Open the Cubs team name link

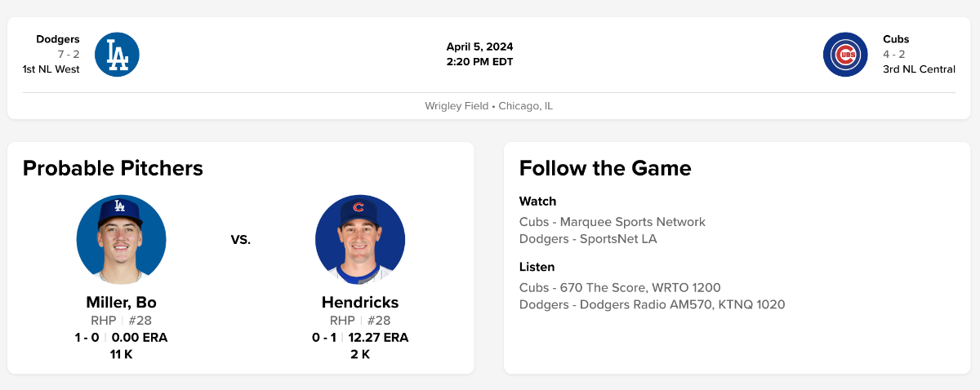896,39
